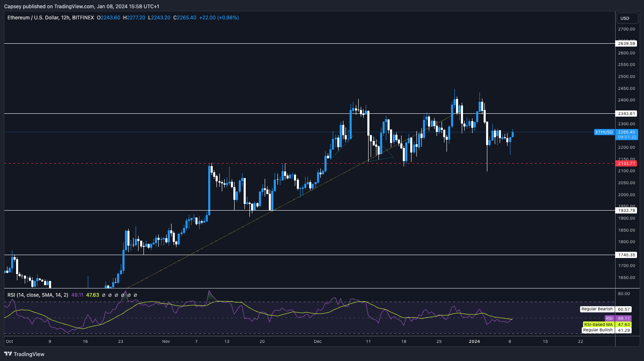This screenshot has height=361, width=644.
Task: Click the ETHUSD last price tag
Action: [x=604, y=132]
